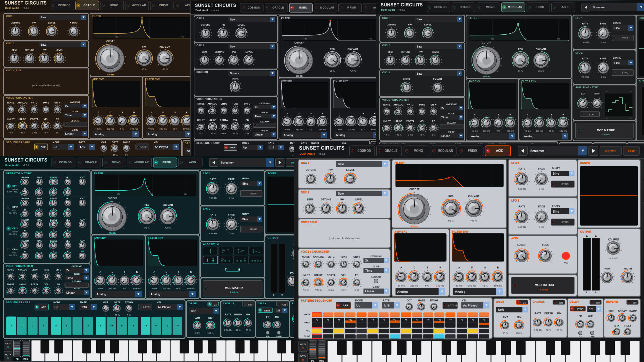Image resolution: width=644 pixels, height=362 pixels.
Task: Open LFO 2 shape dropdown in Prism window
Action: coord(252,219)
